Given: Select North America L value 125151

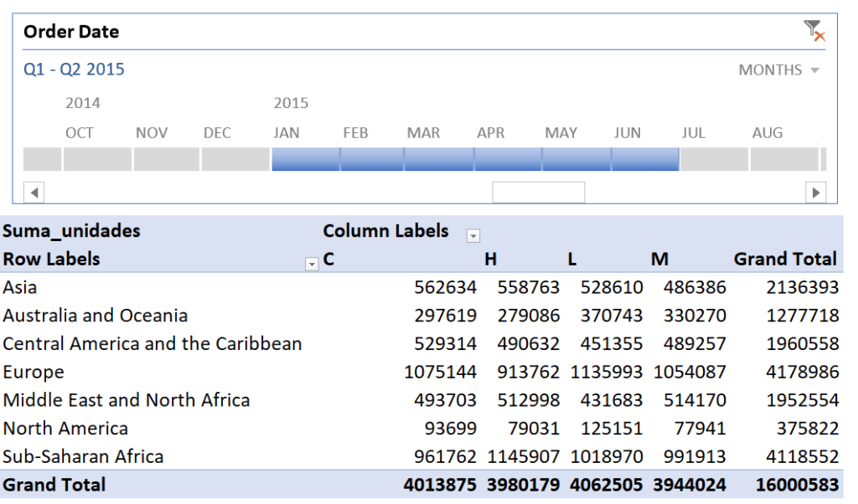Looking at the screenshot, I should 612,429.
